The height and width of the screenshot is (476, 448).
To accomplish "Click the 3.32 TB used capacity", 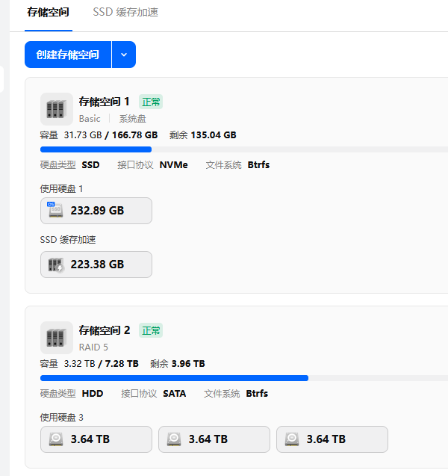I will coord(79,364).
